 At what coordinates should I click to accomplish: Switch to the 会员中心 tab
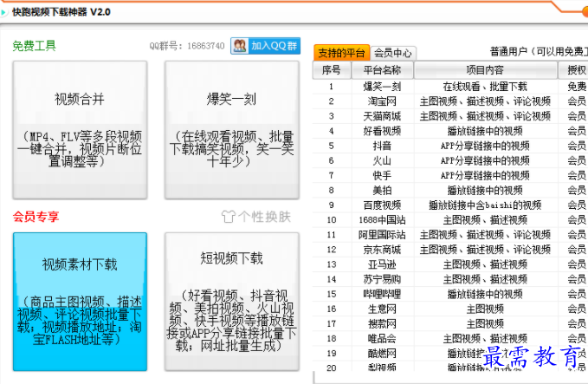(392, 53)
